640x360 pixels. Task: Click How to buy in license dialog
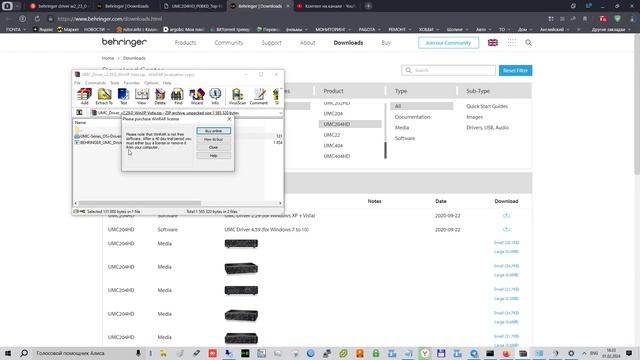point(213,139)
